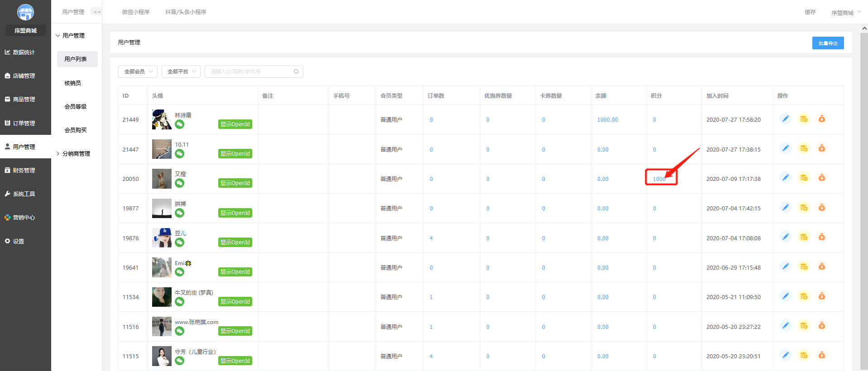This screenshot has height=371, width=868.
Task: Click coin icon in row 19877
Action: pyautogui.click(x=804, y=208)
